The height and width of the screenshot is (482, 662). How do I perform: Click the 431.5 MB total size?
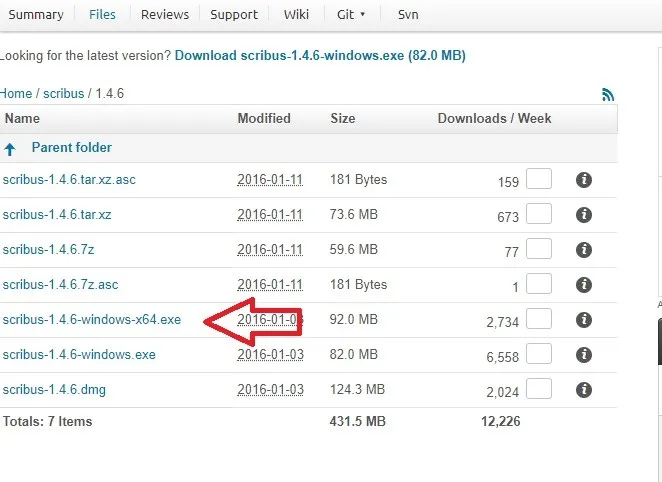tap(358, 422)
